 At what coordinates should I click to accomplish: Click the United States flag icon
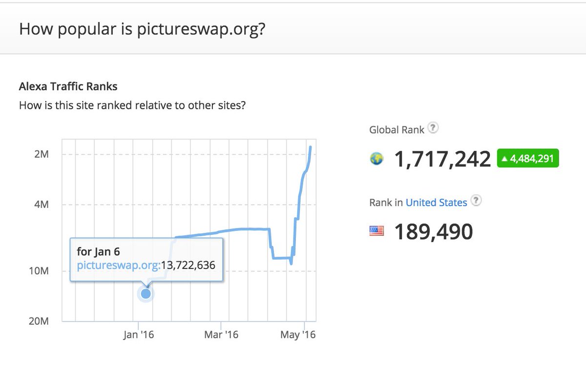pos(377,231)
